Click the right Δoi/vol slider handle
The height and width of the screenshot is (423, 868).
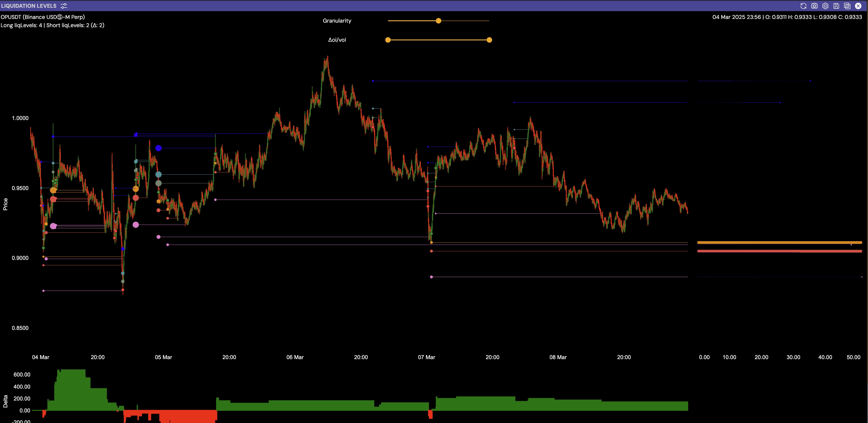(489, 40)
